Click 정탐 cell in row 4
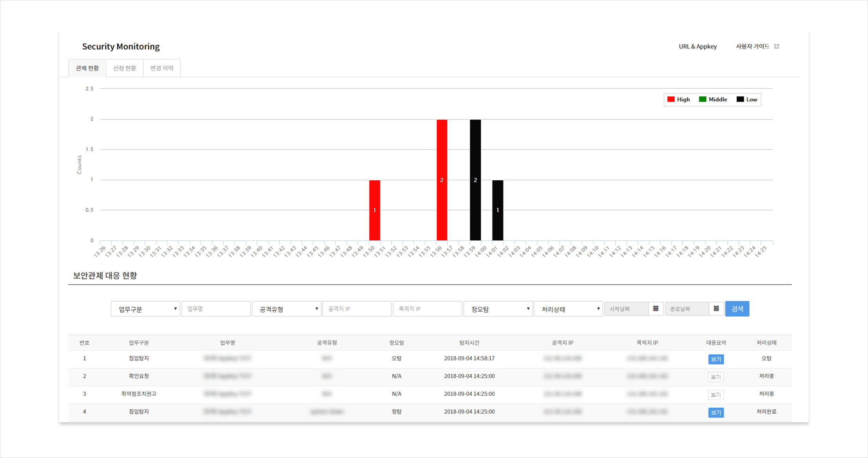The height and width of the screenshot is (458, 868). click(x=397, y=412)
